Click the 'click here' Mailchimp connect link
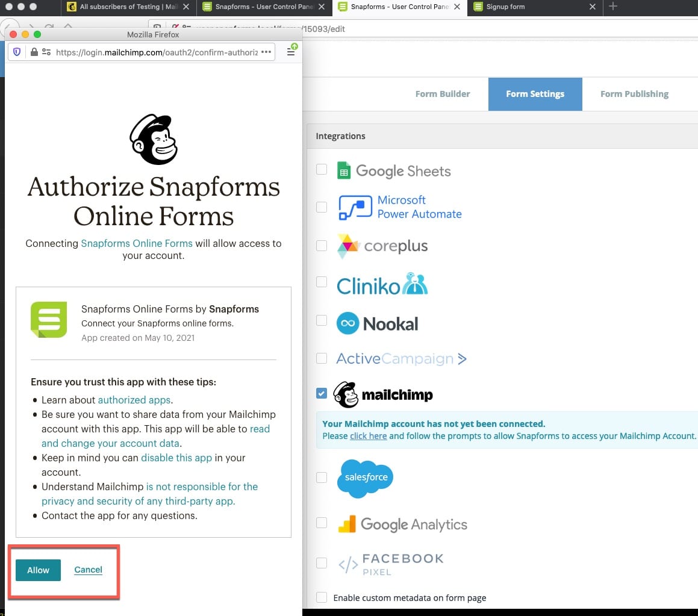Screen dimensions: 698x616 click(368, 436)
